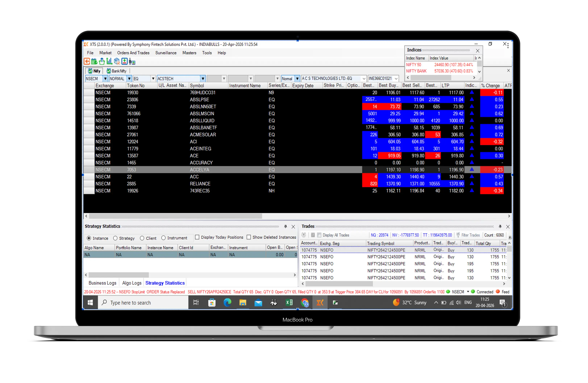Open the Orders And Trades menu
The image size is (588, 383).
pos(133,53)
